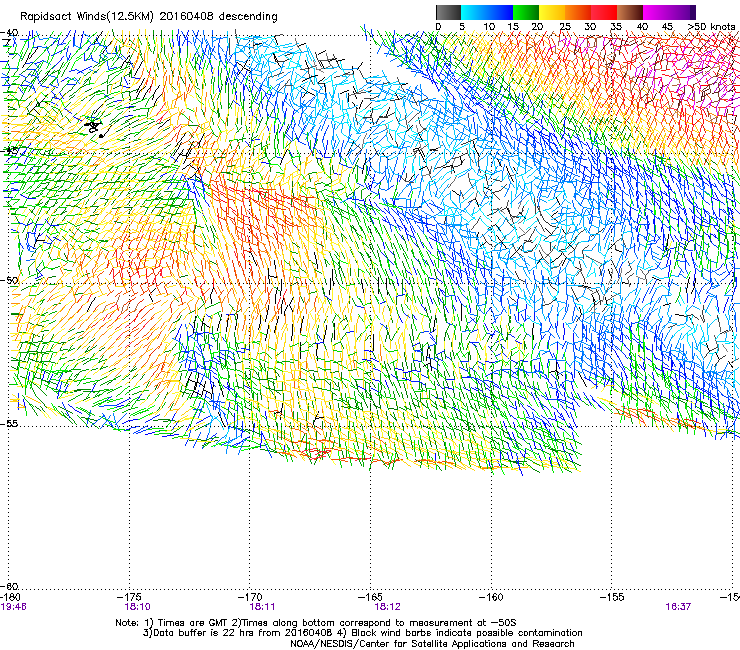Click the '-60' latitude label
This screenshot has height=650, width=740.
9,586
